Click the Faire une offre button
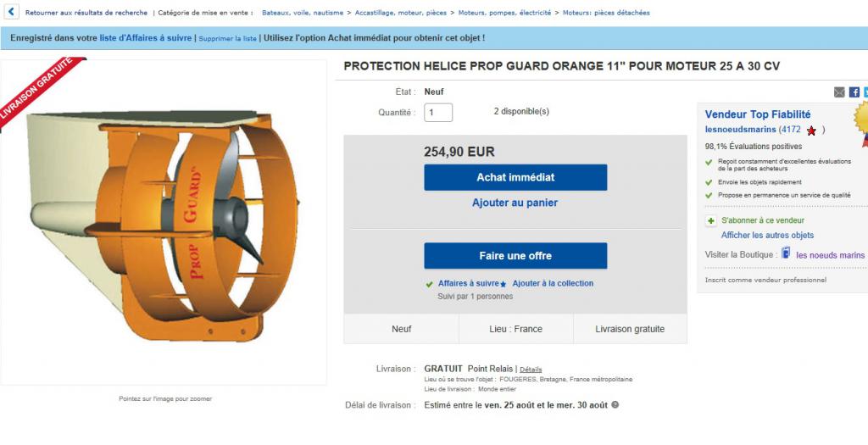The width and height of the screenshot is (868, 445). coord(515,256)
